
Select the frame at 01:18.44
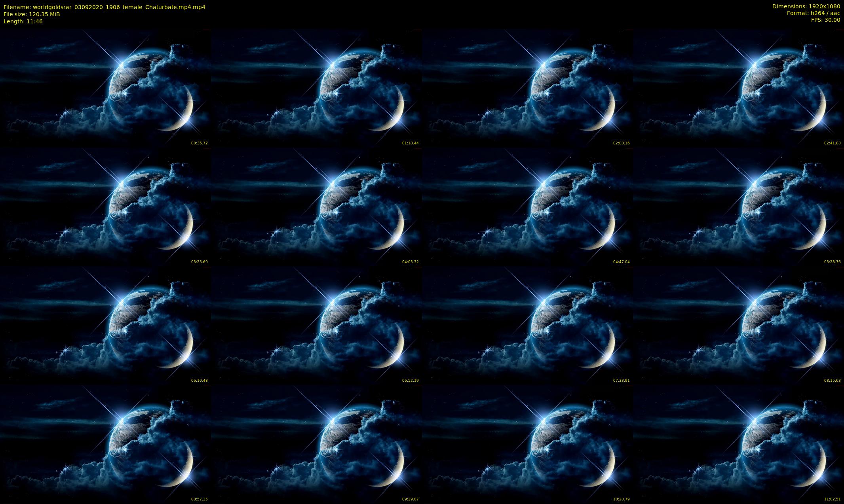point(316,88)
